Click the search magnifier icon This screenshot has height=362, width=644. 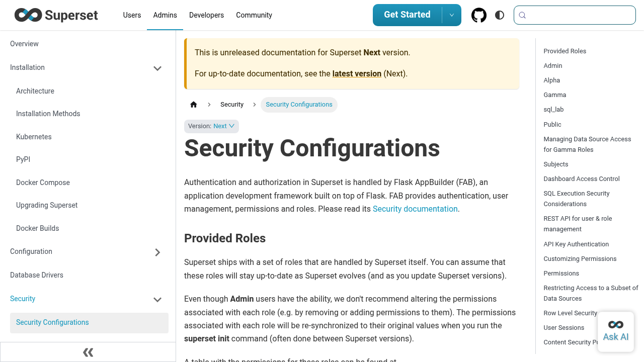(x=522, y=15)
